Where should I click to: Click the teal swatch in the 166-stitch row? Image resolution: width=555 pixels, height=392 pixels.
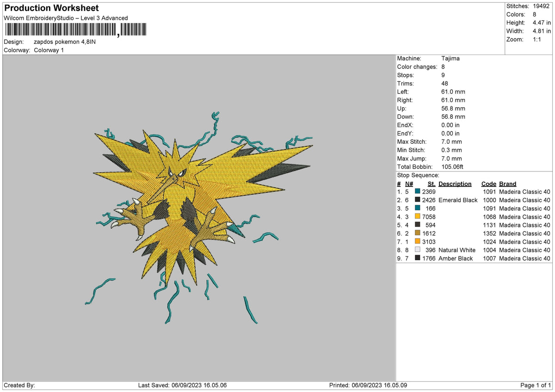pos(418,208)
